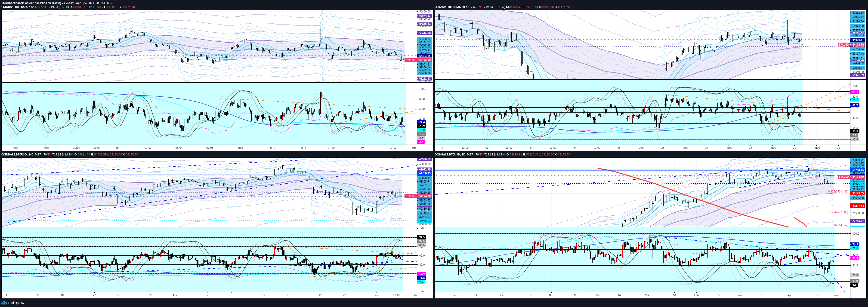Click the 21.8 gray oscillator label
Screen dimensions: 868x307
pyautogui.click(x=855, y=275)
